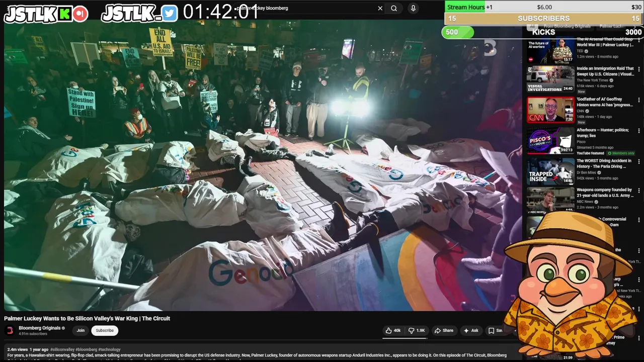This screenshot has height=362, width=644.
Task: Open the Bloomberg Originals channel name link
Action: [39, 328]
